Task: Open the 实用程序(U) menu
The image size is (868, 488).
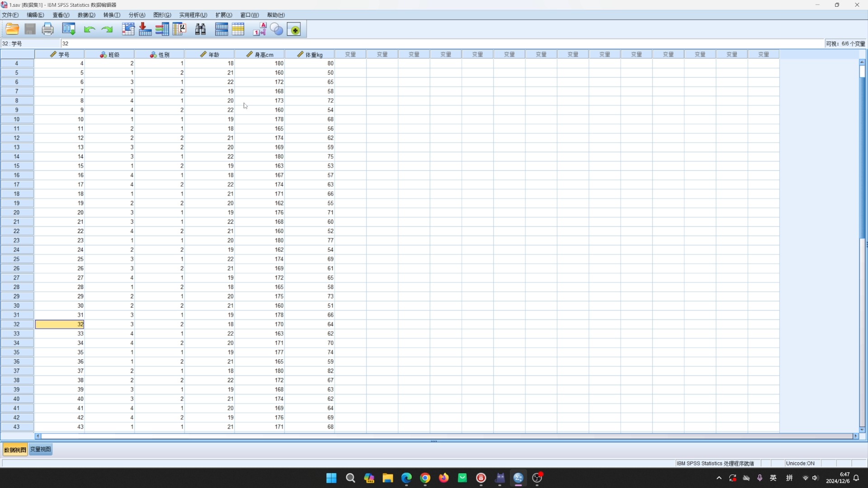Action: (x=193, y=15)
